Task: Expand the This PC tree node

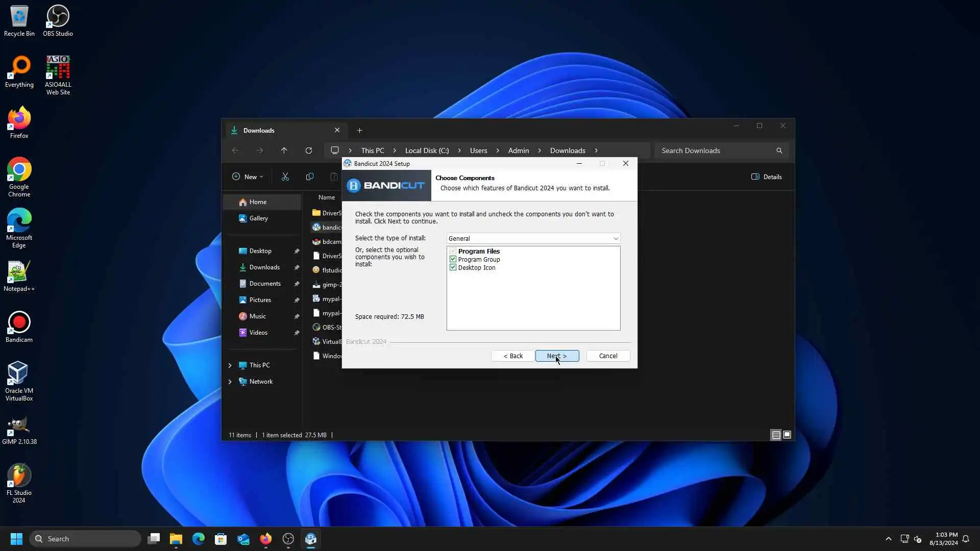Action: (230, 365)
